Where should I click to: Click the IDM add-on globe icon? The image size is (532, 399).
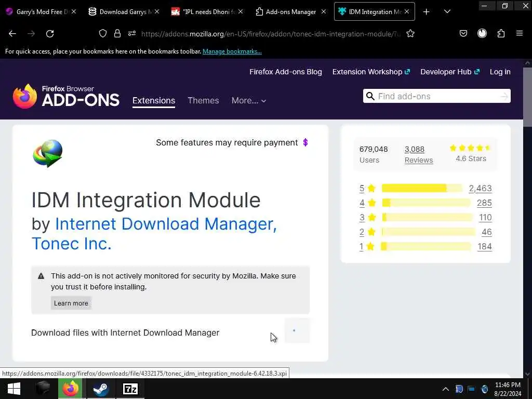(47, 153)
